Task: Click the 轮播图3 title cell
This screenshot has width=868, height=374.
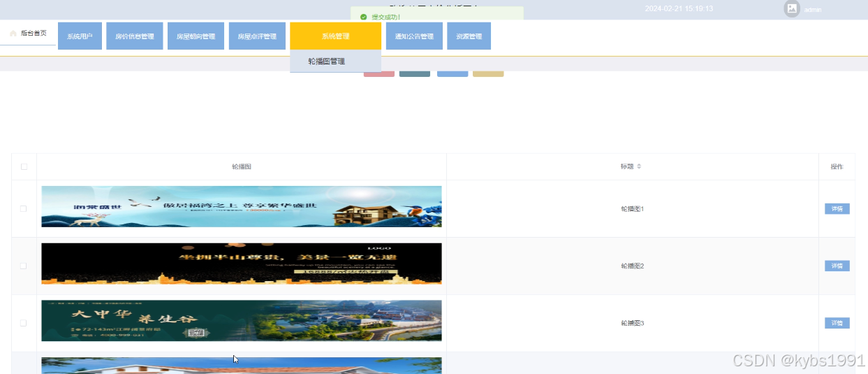Action: click(x=633, y=323)
